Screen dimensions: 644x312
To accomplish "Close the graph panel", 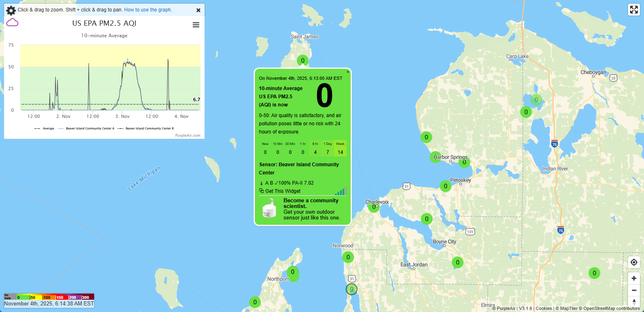I will (x=198, y=10).
